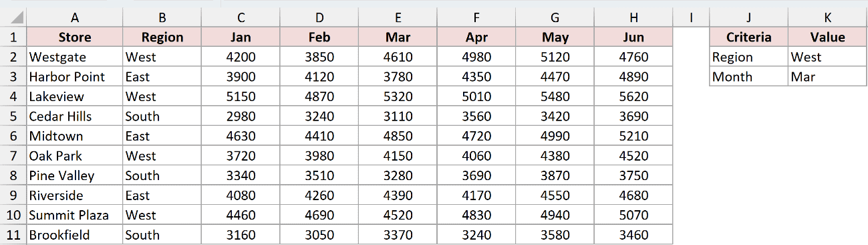Select the Harbor Point store cell
Screen dimensions: 868x245
pyautogui.click(x=75, y=77)
